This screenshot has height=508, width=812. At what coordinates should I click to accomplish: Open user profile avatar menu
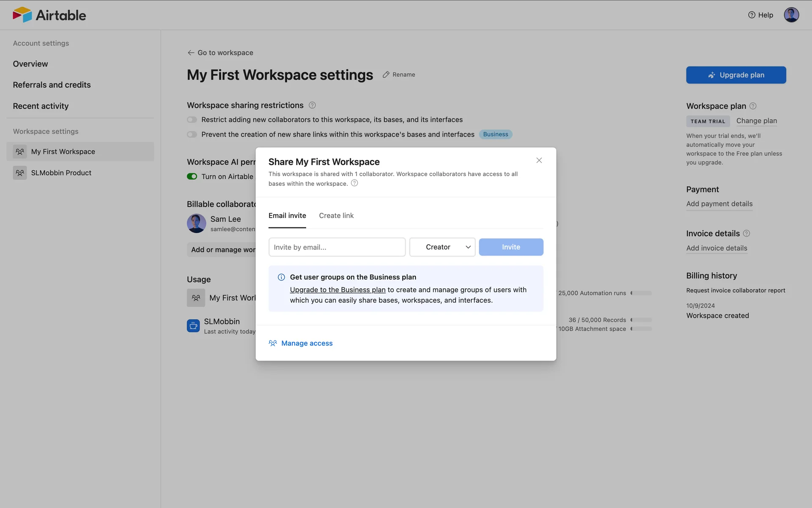tap(791, 15)
